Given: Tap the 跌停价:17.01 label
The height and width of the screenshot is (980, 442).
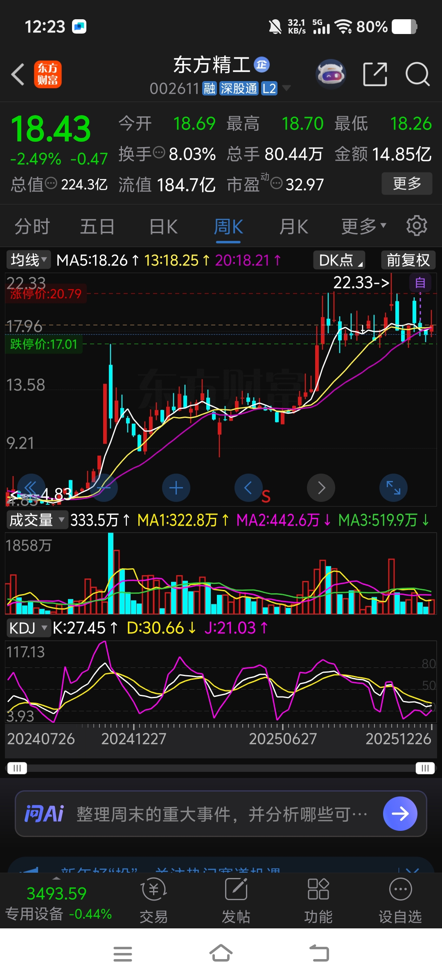Looking at the screenshot, I should 43,344.
